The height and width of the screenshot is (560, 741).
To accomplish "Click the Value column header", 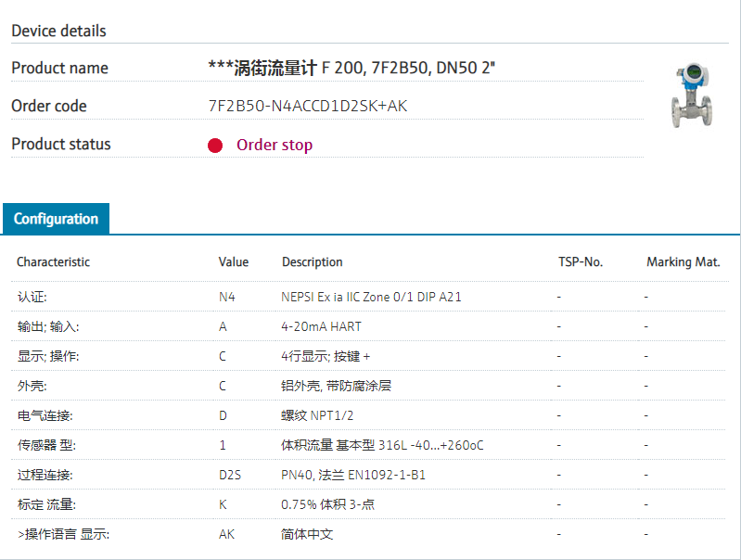I will coord(234,262).
